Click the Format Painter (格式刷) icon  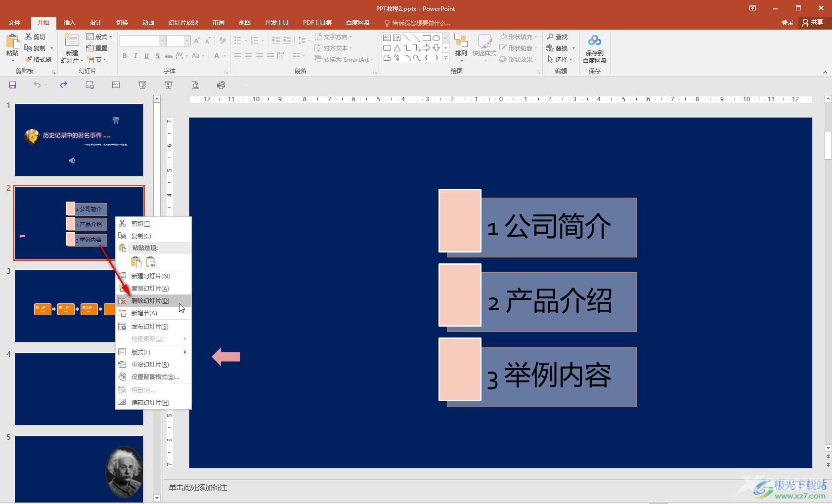pyautogui.click(x=38, y=59)
